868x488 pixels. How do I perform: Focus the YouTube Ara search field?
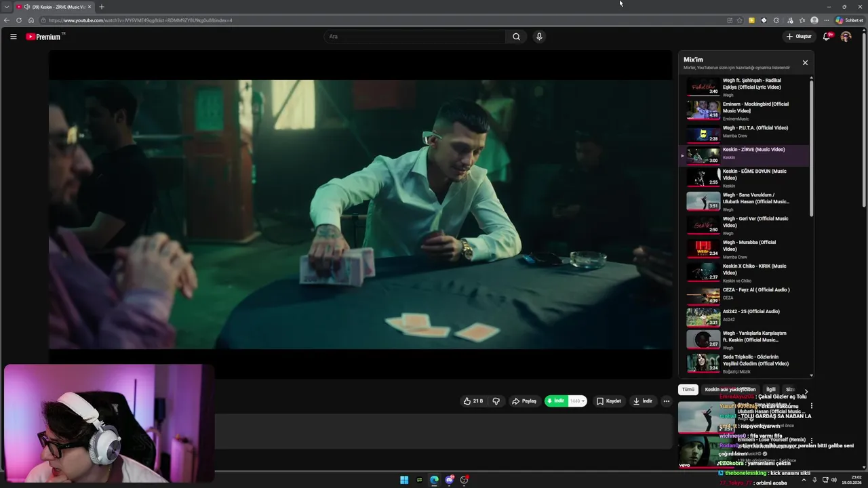pos(414,37)
